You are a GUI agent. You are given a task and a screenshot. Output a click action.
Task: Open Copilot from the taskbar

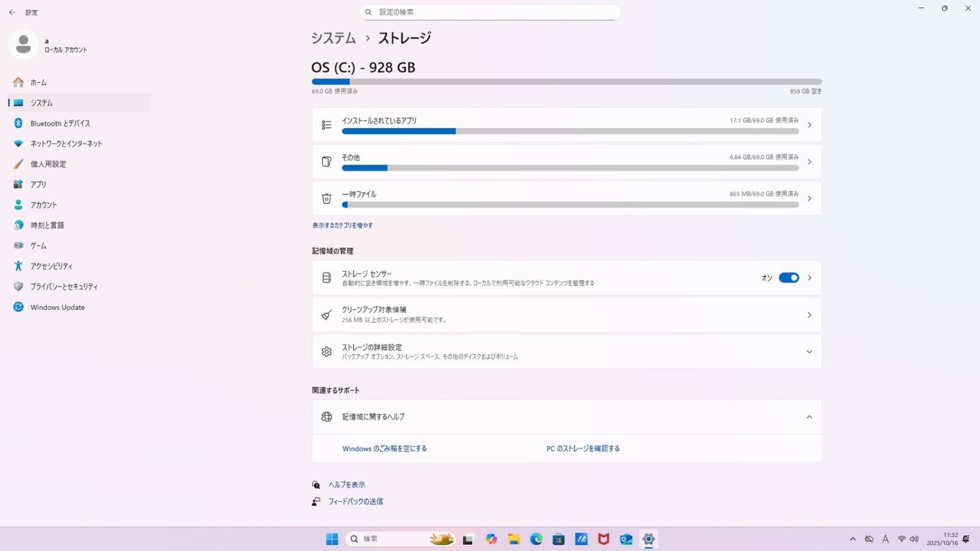[x=491, y=539]
